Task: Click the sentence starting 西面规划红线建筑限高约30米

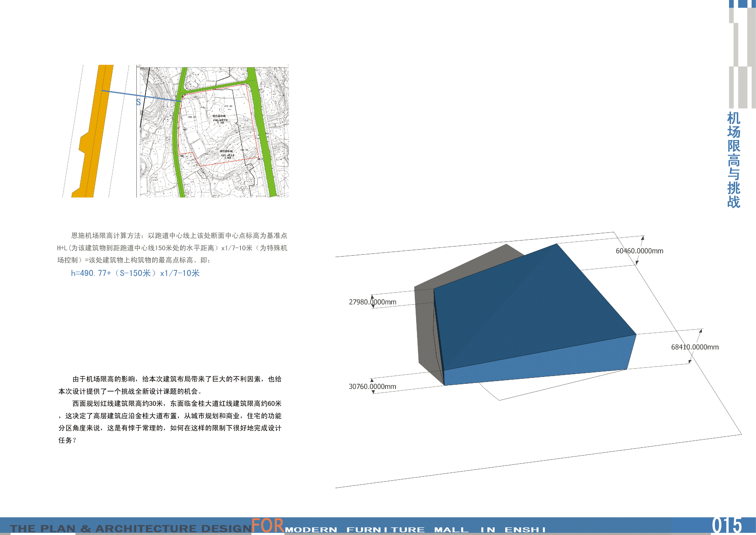Action: (170, 422)
